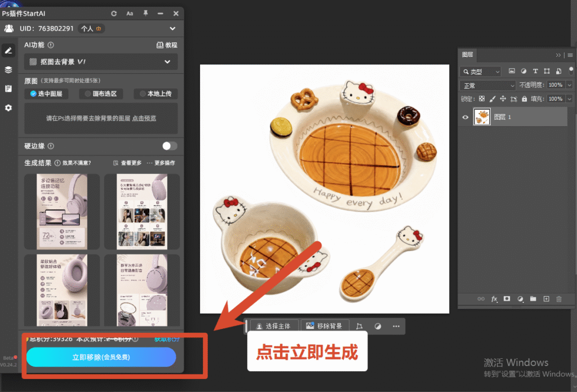Delete layer trash icon
The width and height of the screenshot is (577, 392).
559,299
